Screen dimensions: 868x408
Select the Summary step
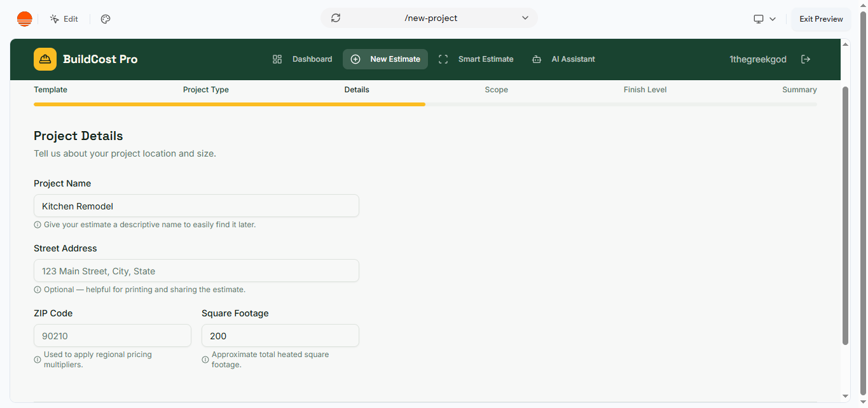tap(799, 90)
